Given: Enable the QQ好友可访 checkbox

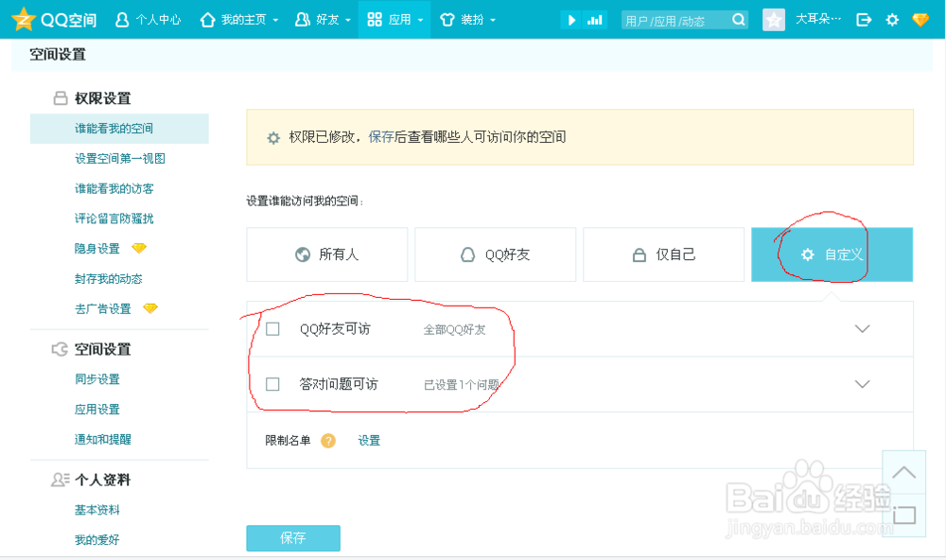Looking at the screenshot, I should coord(272,329).
